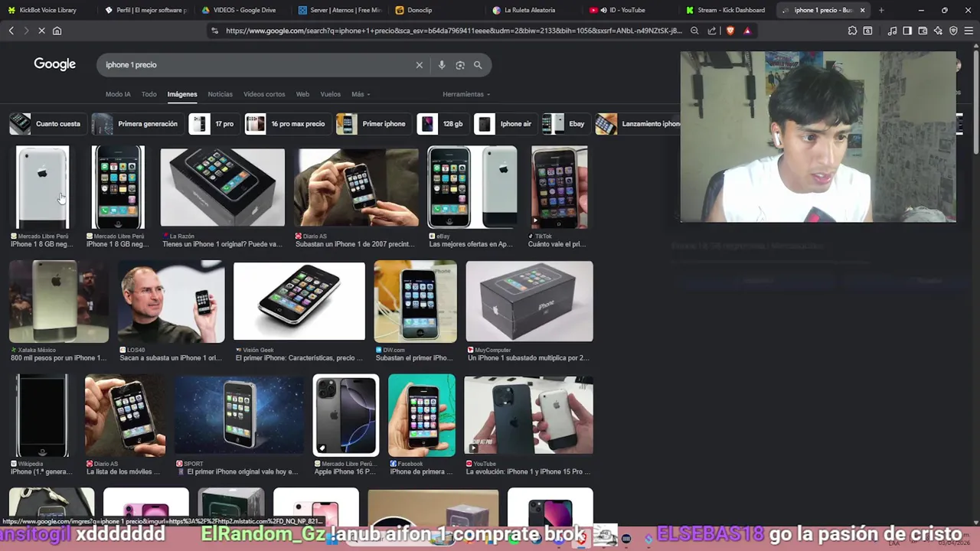Screen dimensions: 980x551
Task: Switch to KickBot Voice Library browser tab
Action: tap(47, 10)
